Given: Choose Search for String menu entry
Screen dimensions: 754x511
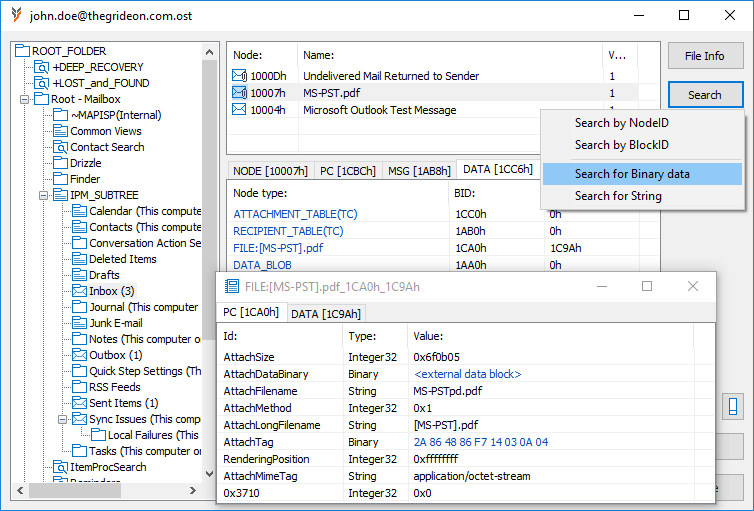Looking at the screenshot, I should (x=618, y=196).
